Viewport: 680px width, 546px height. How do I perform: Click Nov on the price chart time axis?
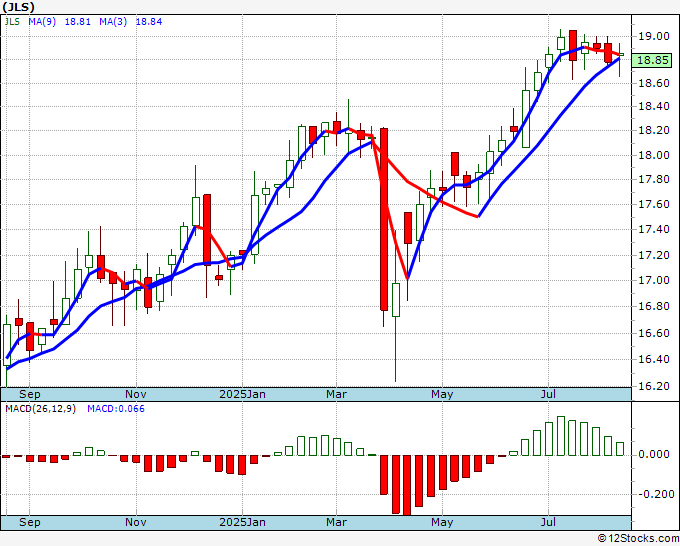point(136,394)
